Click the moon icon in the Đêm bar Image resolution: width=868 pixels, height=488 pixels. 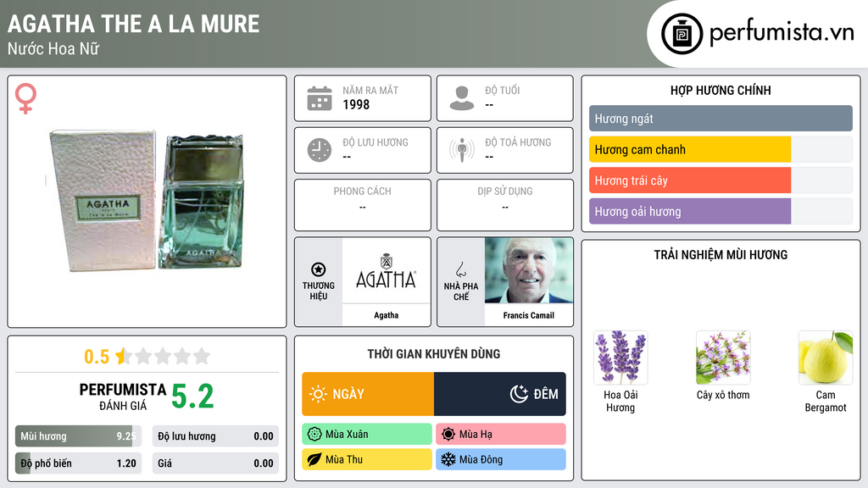pos(519,394)
